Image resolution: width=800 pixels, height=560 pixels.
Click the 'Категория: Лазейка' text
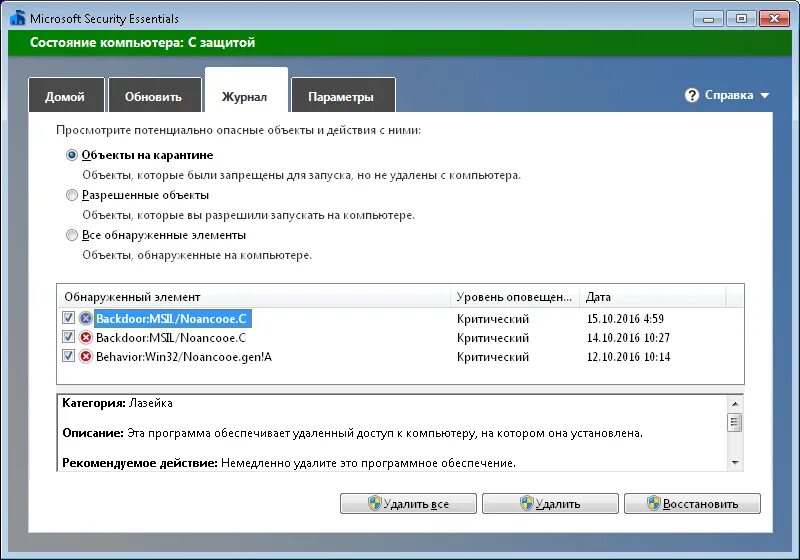click(117, 403)
